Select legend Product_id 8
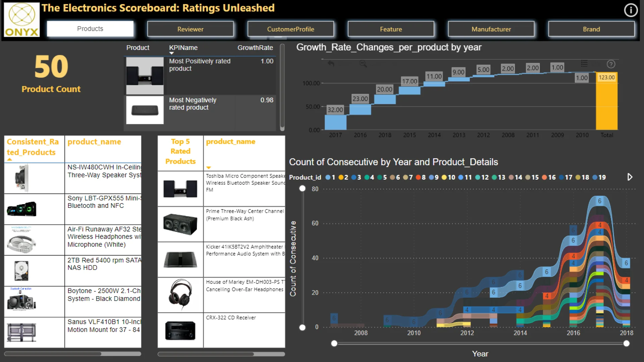644x362 pixels. [421, 177]
